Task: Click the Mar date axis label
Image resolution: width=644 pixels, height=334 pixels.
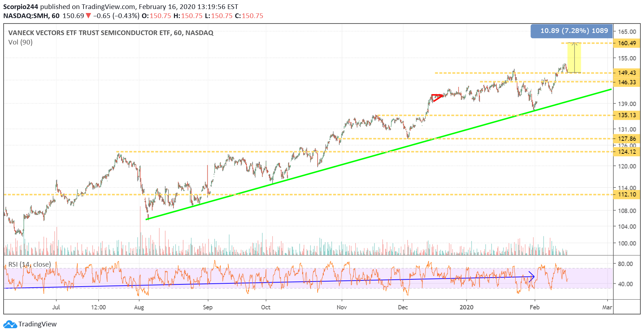Action: (607, 307)
